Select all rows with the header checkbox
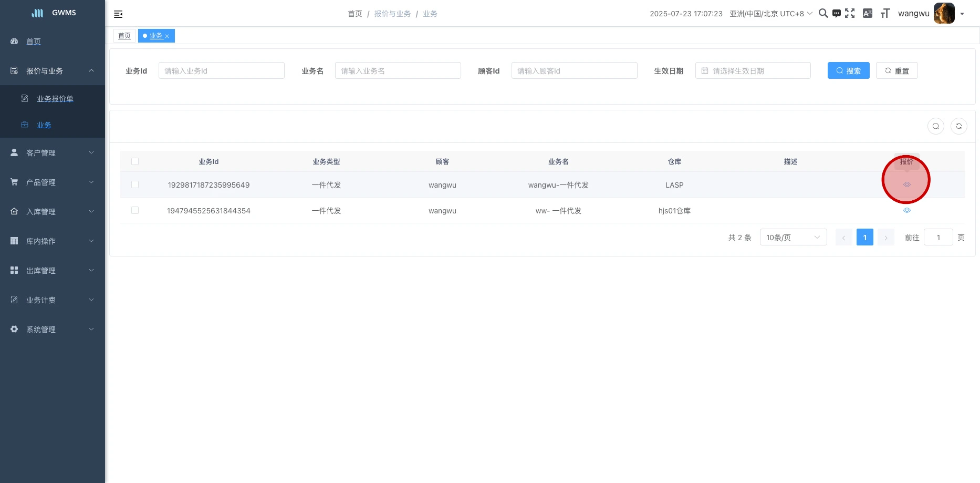 [135, 161]
